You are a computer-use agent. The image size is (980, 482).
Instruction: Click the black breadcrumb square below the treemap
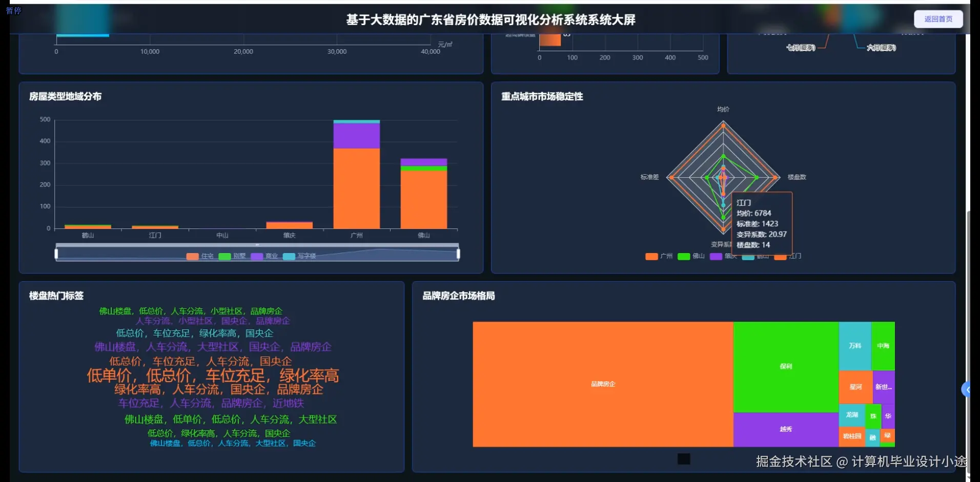[684, 459]
